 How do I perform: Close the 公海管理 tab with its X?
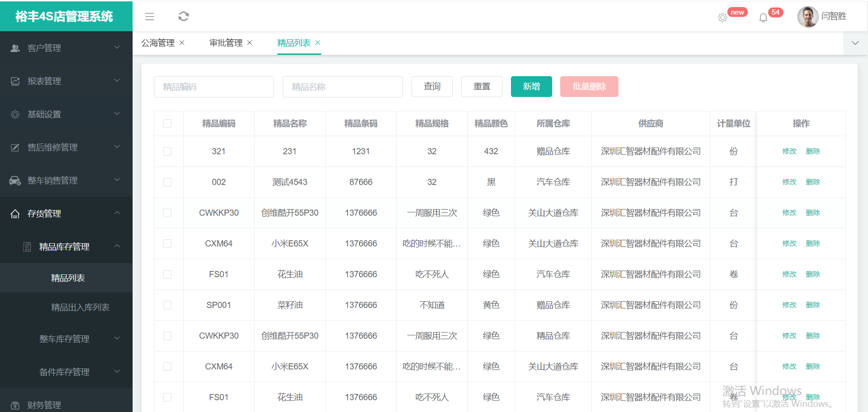(x=182, y=43)
